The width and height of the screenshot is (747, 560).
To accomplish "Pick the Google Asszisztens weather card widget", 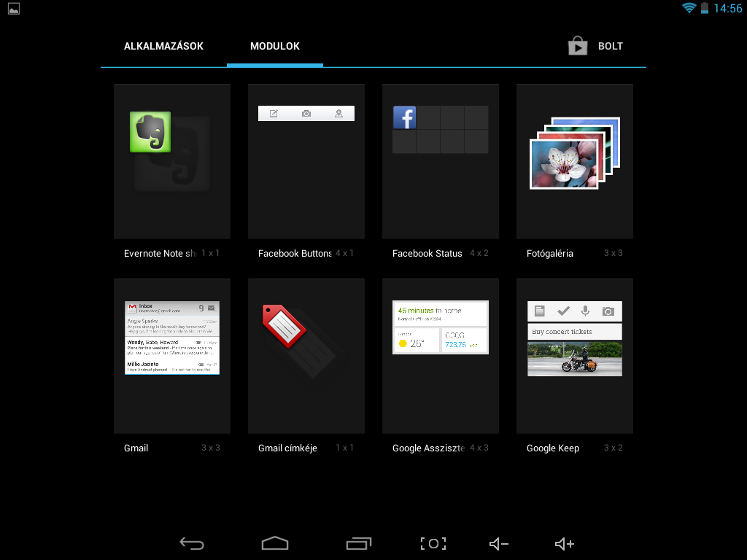I will tap(440, 327).
